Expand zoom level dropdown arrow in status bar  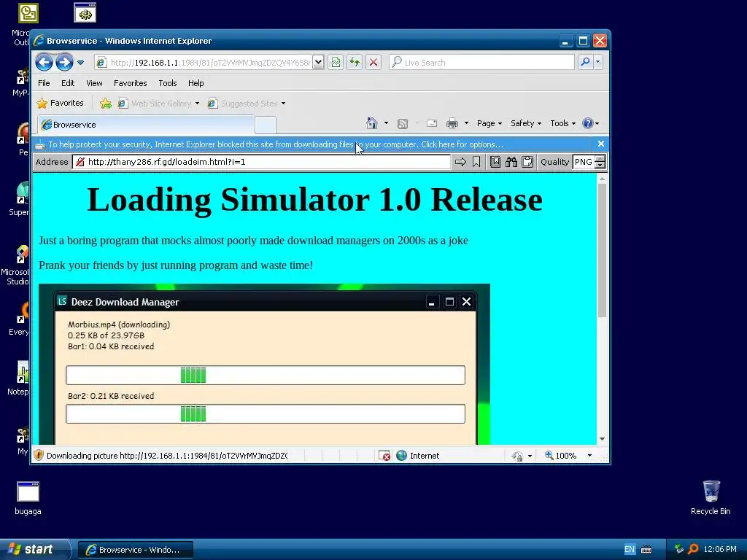click(589, 456)
